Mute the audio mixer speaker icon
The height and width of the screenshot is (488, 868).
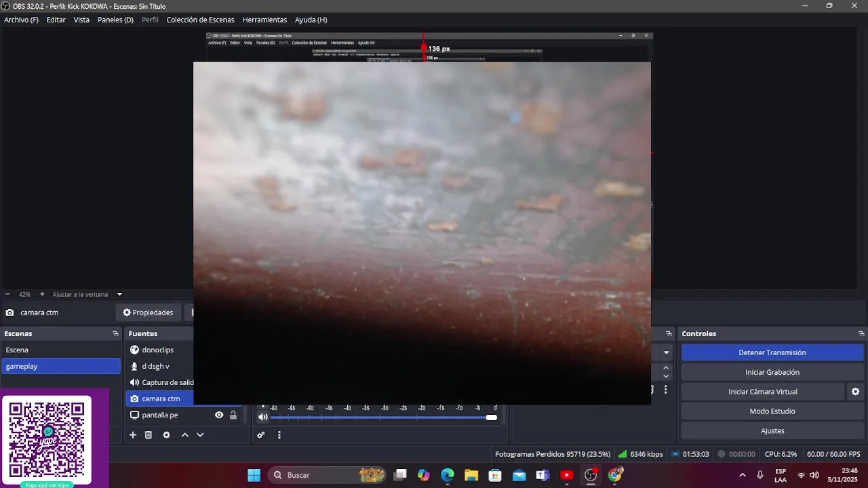point(263,417)
